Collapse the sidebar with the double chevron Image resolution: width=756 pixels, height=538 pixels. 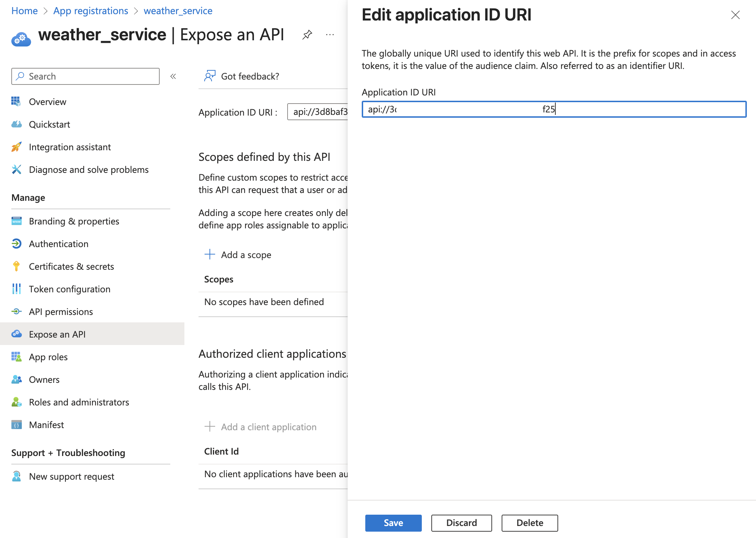pyautogui.click(x=173, y=76)
